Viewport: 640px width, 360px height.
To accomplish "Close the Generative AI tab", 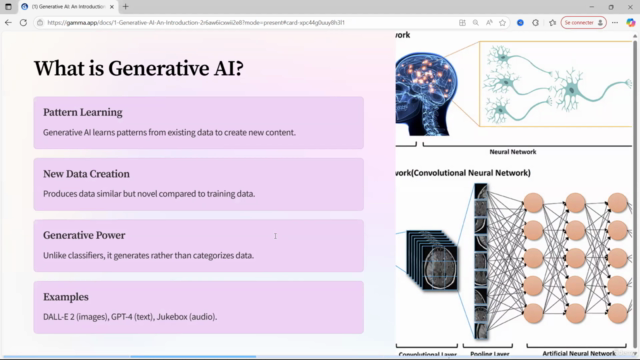I will coord(112,7).
